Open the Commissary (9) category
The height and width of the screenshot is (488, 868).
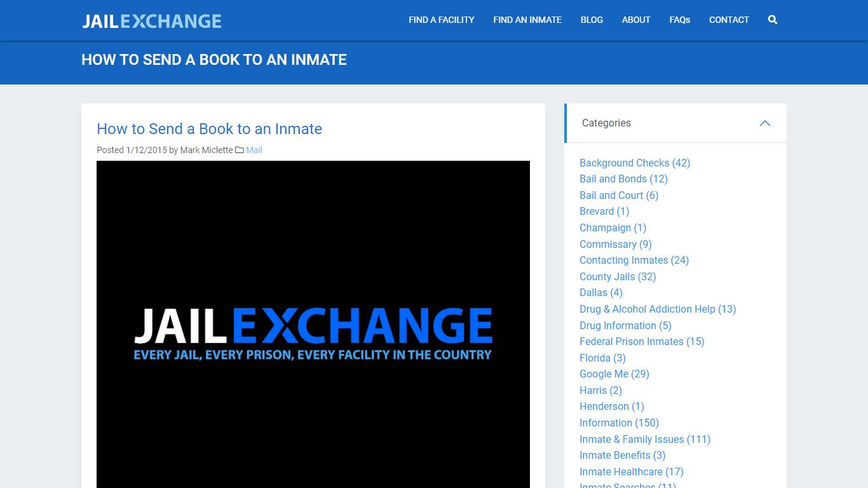616,244
